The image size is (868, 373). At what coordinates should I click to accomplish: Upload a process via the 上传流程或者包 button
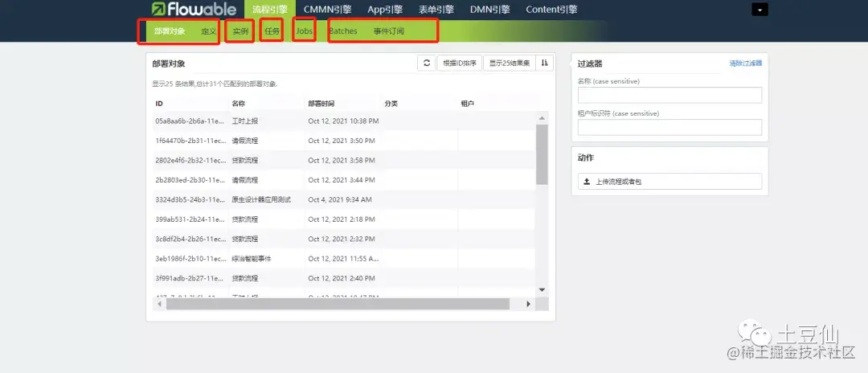[x=669, y=182]
